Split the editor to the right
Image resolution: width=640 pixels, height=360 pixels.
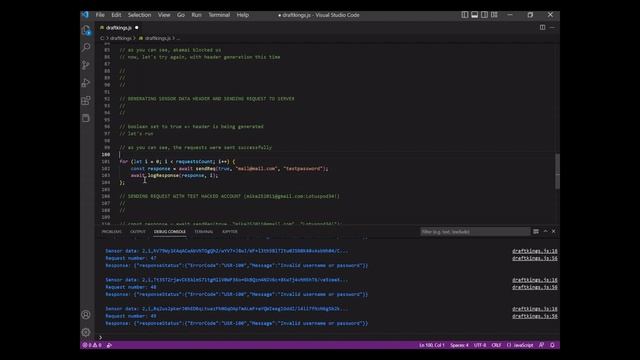coord(542,27)
